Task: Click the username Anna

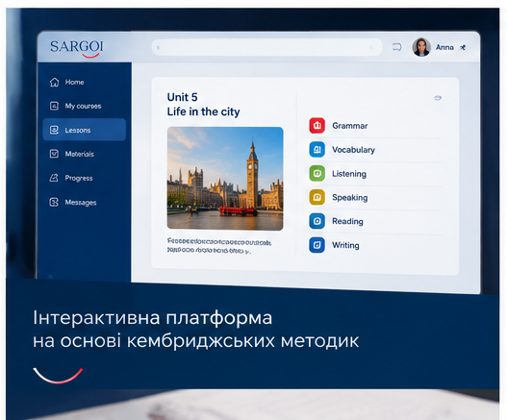Action: coord(444,47)
